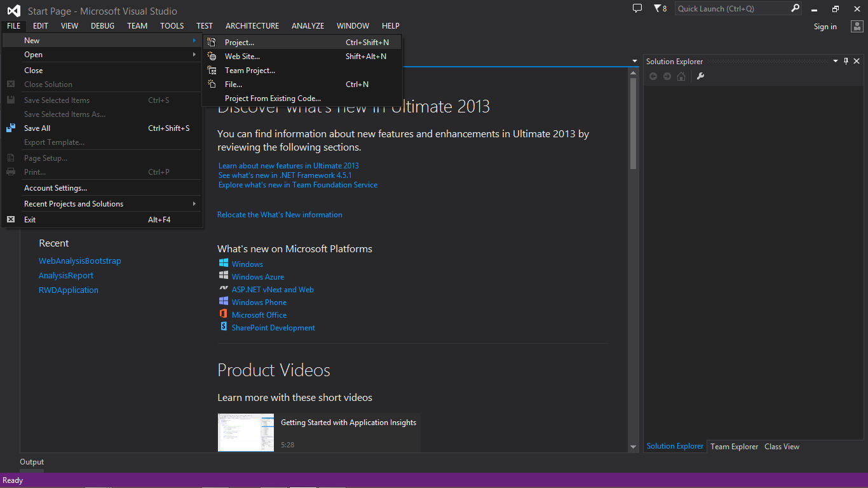Open Solution Explorer window position dropdown arrow
This screenshot has height=488, width=868.
pos(836,61)
